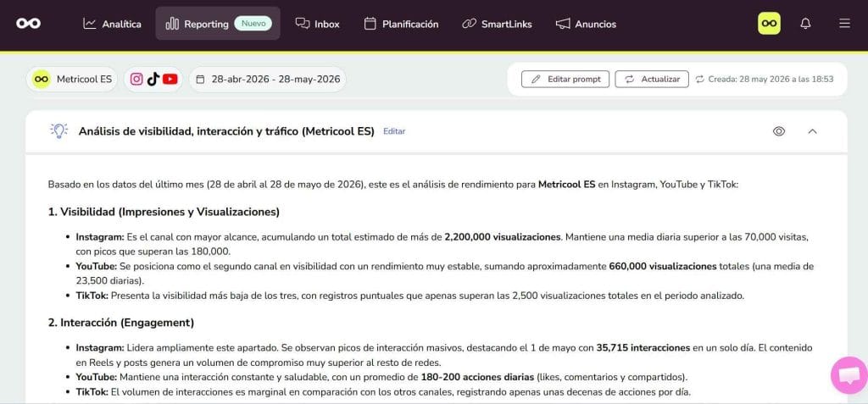Click the Metricool infinity logo
868x404 pixels.
point(28,23)
